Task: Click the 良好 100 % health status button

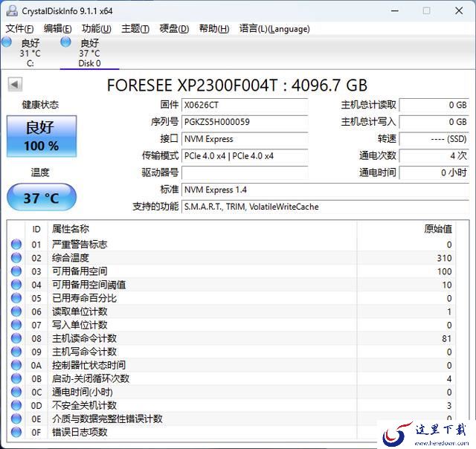Action: pos(42,136)
